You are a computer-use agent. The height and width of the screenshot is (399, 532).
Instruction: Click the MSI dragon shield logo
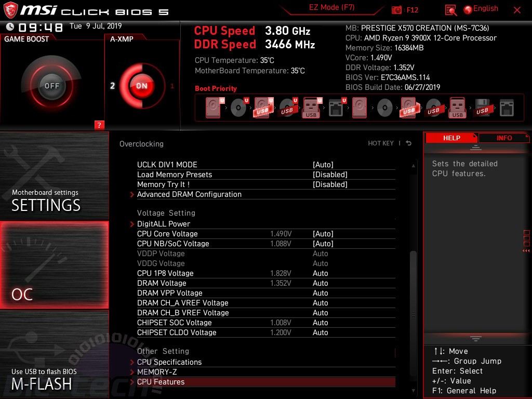click(10, 10)
